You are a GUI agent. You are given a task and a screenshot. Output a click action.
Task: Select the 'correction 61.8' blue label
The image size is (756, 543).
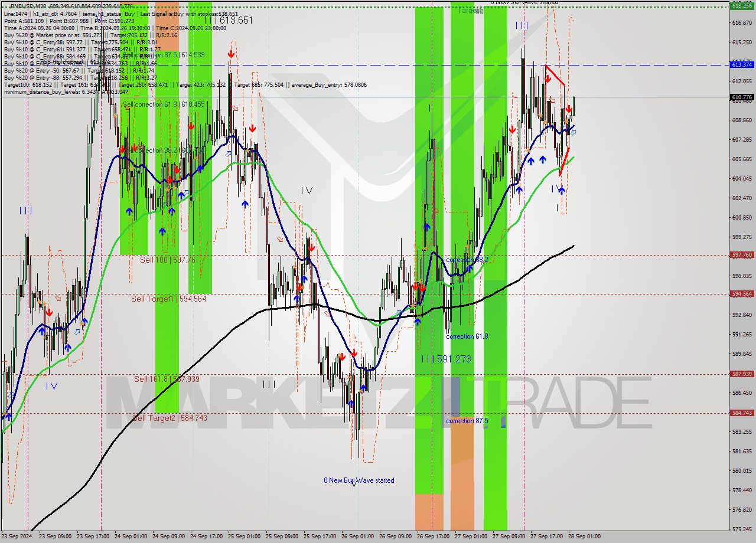tap(467, 336)
